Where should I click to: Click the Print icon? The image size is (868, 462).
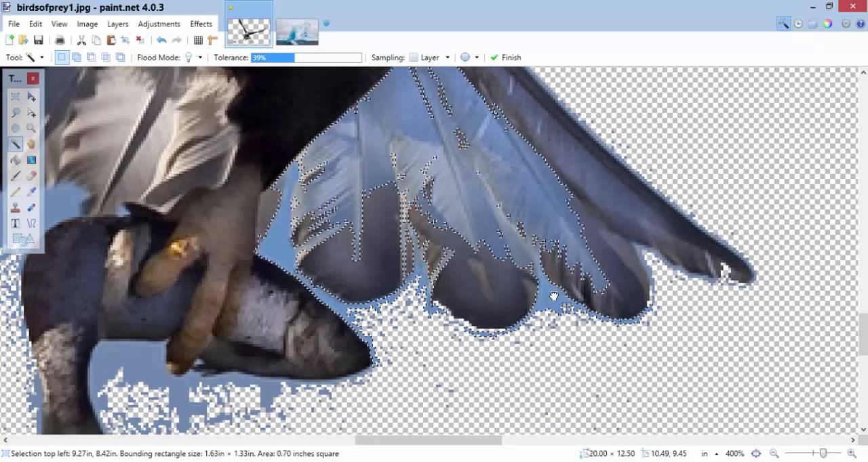(x=60, y=41)
